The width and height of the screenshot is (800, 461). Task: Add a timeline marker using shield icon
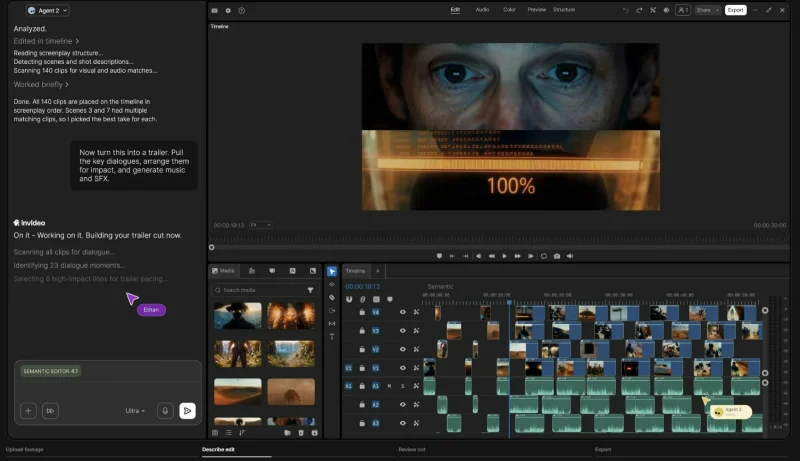click(390, 299)
